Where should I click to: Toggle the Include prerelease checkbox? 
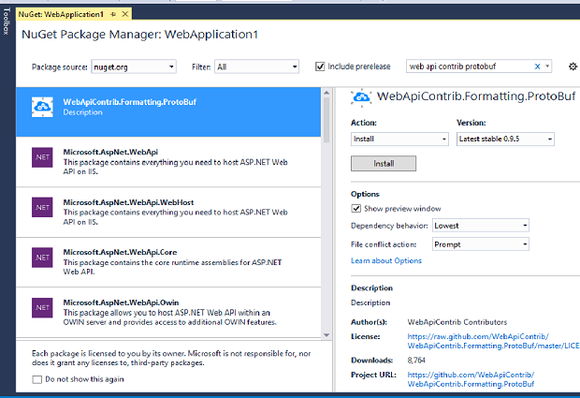[320, 67]
